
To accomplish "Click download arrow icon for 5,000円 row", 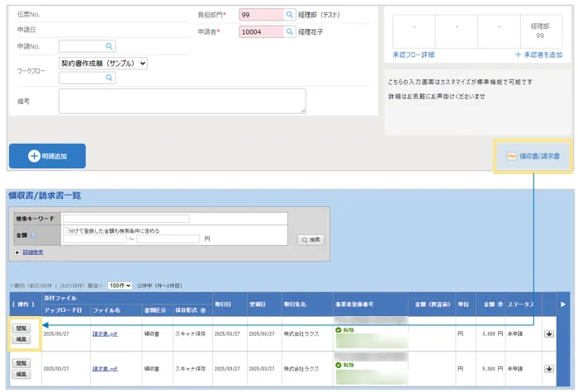I will coord(548,369).
